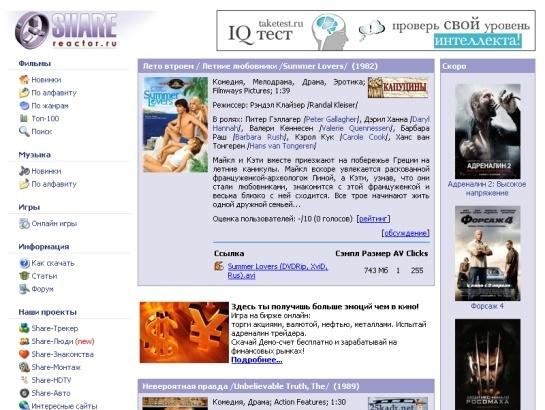
Task: Click the Невероятная правда film title header
Action: tap(251, 386)
